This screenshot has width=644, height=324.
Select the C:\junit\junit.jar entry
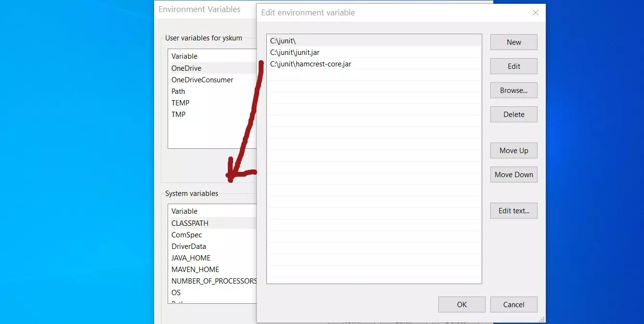(337, 52)
